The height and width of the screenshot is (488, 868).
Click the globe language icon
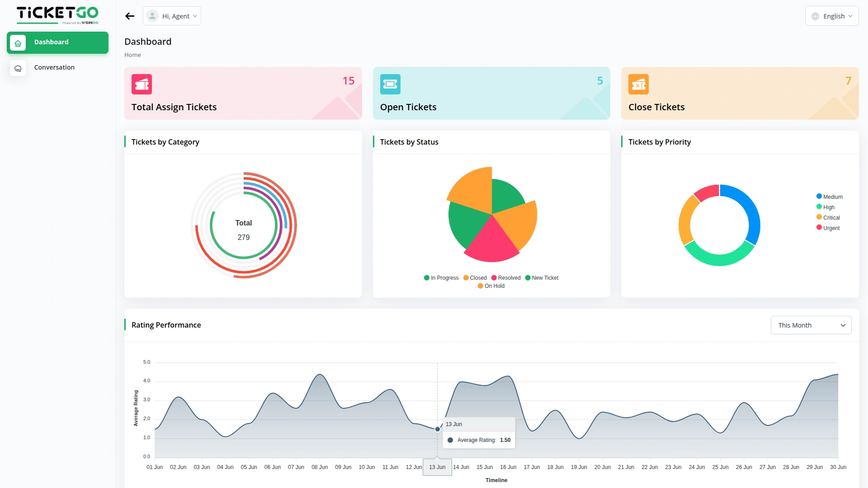[815, 16]
